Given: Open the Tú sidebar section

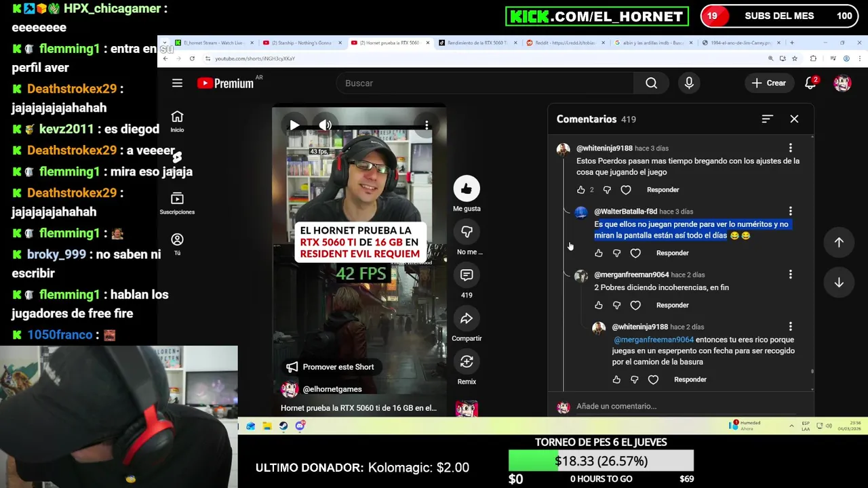Looking at the screenshot, I should click(177, 244).
